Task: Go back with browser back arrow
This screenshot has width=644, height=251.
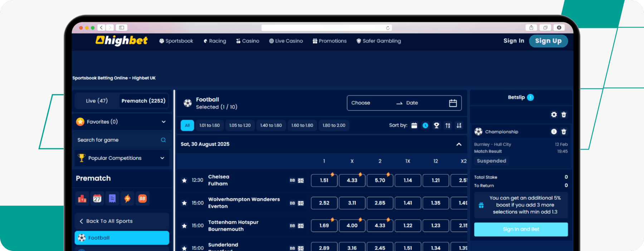Action: [x=102, y=28]
